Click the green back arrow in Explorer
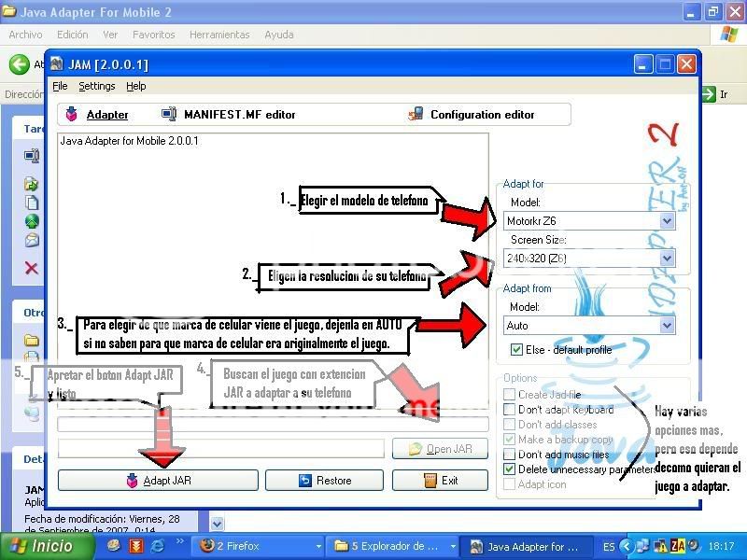The width and height of the screenshot is (747, 560). coord(19,64)
